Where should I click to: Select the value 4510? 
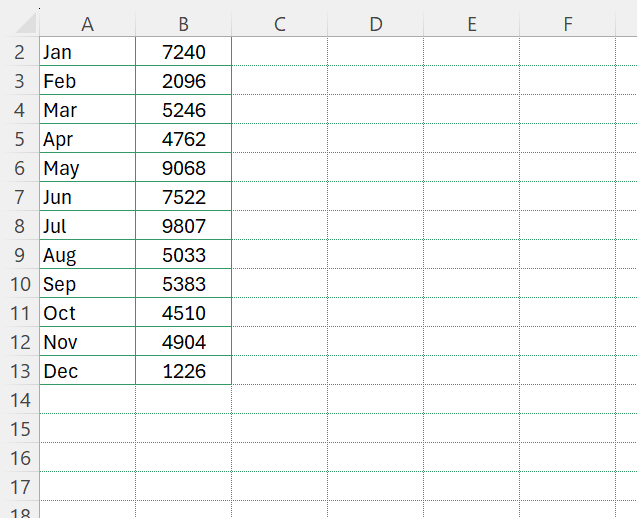click(184, 312)
